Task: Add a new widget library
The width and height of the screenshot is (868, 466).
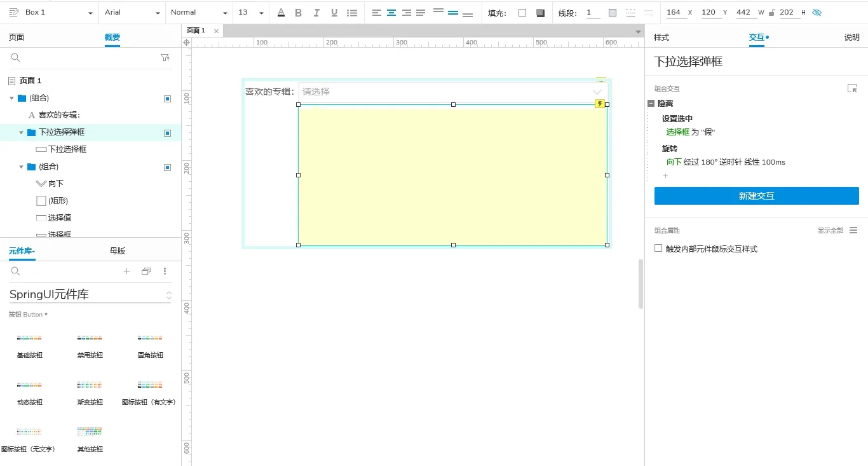Action: (126, 271)
